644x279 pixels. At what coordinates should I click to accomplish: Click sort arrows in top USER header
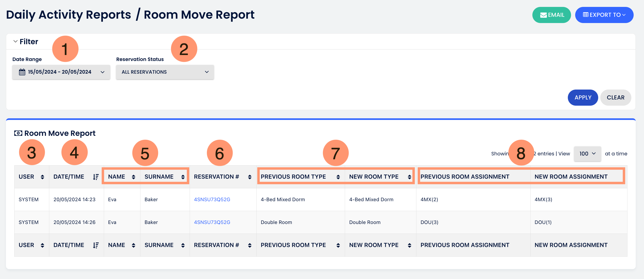point(42,177)
